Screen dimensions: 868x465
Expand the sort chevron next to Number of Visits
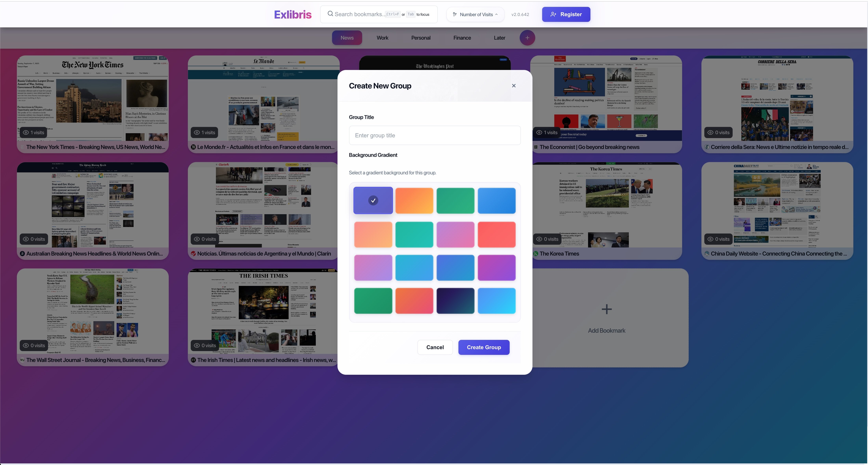pos(496,15)
